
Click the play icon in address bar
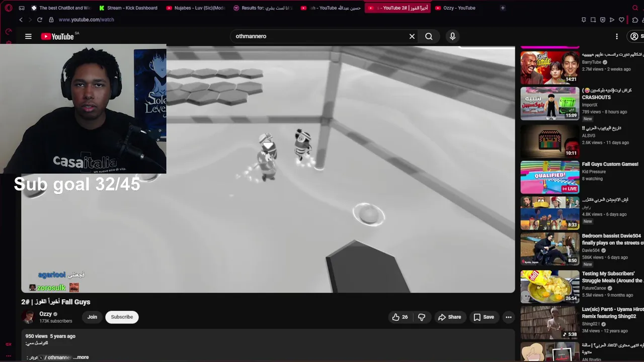click(612, 20)
